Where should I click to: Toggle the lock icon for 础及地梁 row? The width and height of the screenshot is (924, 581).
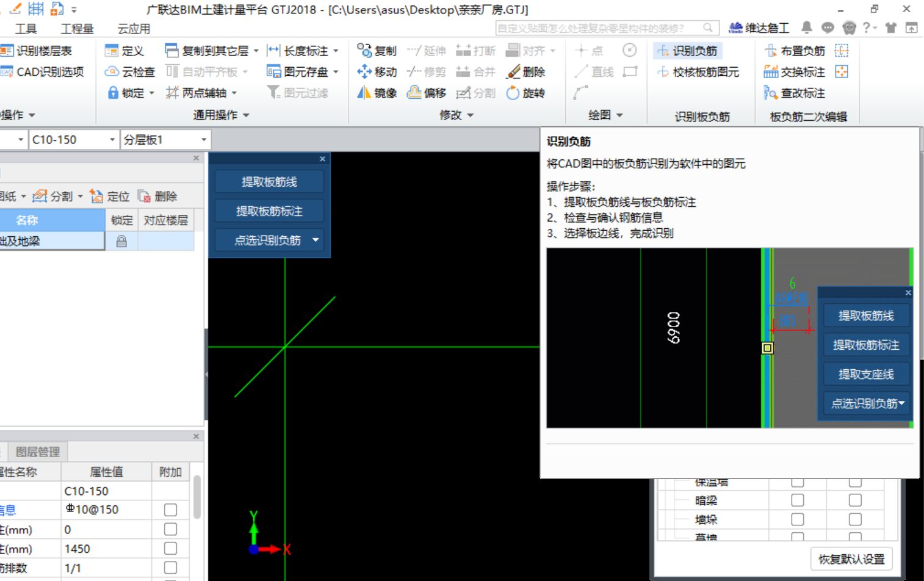121,241
